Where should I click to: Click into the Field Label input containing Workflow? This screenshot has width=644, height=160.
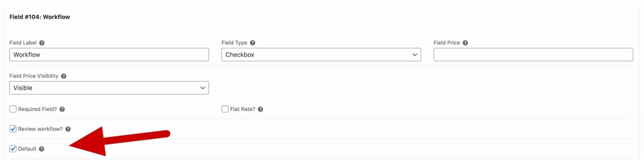(x=109, y=55)
